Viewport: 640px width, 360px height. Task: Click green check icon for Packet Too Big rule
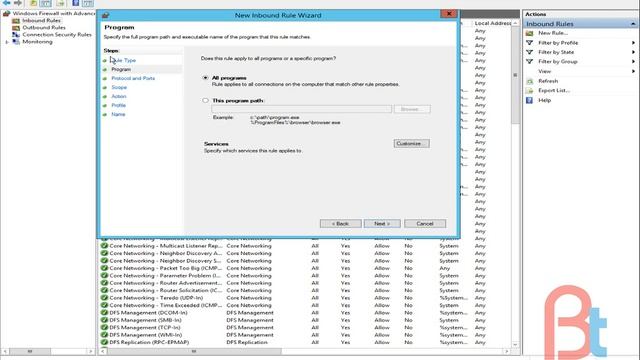(x=104, y=268)
